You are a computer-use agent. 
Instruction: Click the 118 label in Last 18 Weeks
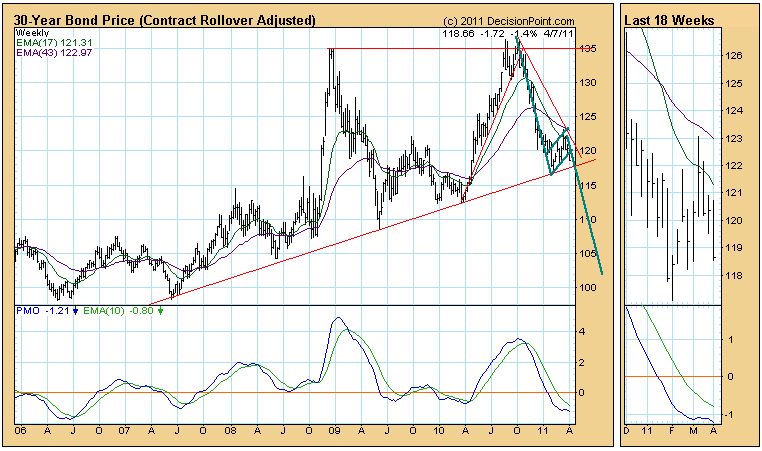pos(733,275)
